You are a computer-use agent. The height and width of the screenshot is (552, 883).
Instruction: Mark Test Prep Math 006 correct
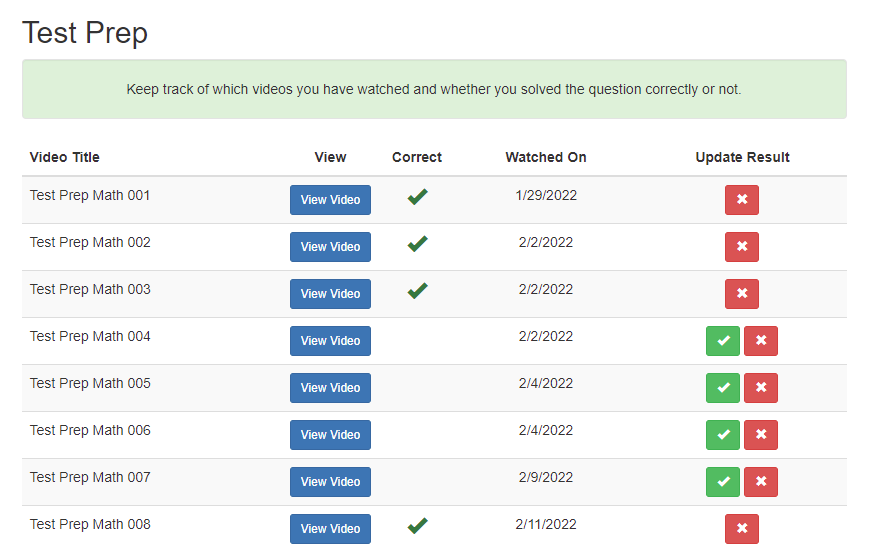723,435
